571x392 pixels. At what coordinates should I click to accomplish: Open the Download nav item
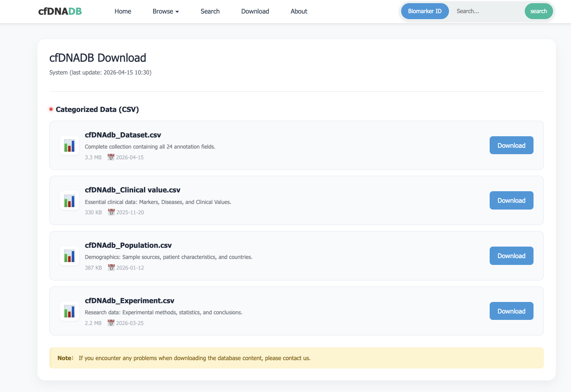pos(255,12)
